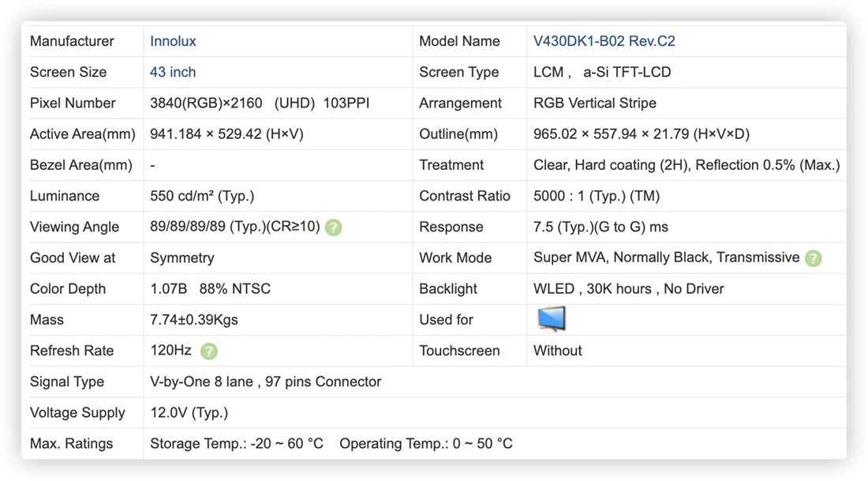Viewport: 868px width, 481px height.
Task: Click the Contrast Ratio 5000 : 1 value
Action: (597, 196)
